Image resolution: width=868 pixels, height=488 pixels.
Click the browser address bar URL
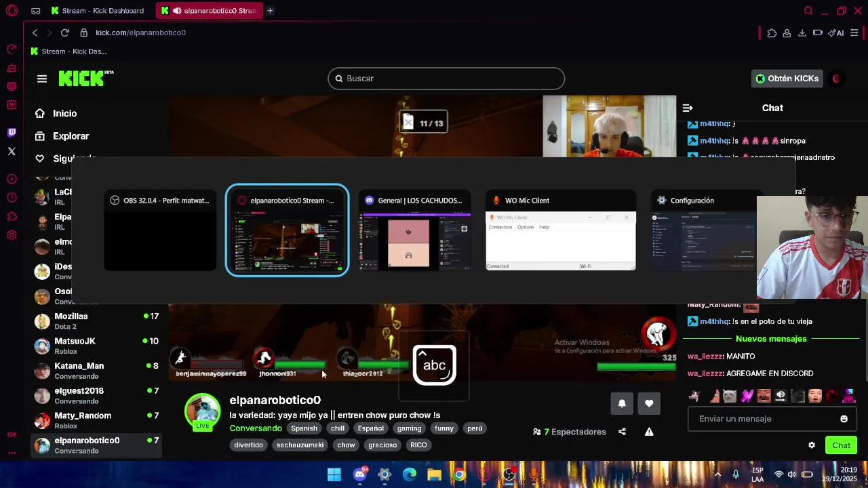coord(140,33)
